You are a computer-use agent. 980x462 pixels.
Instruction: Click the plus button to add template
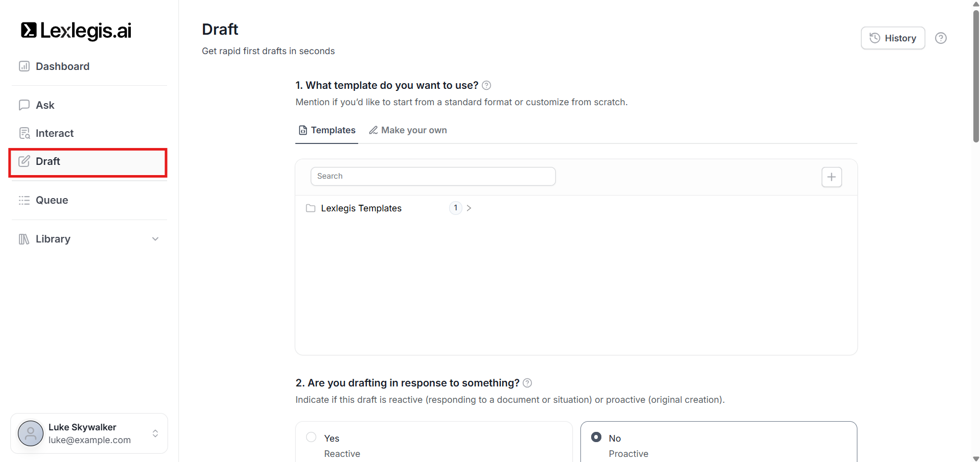pyautogui.click(x=831, y=177)
